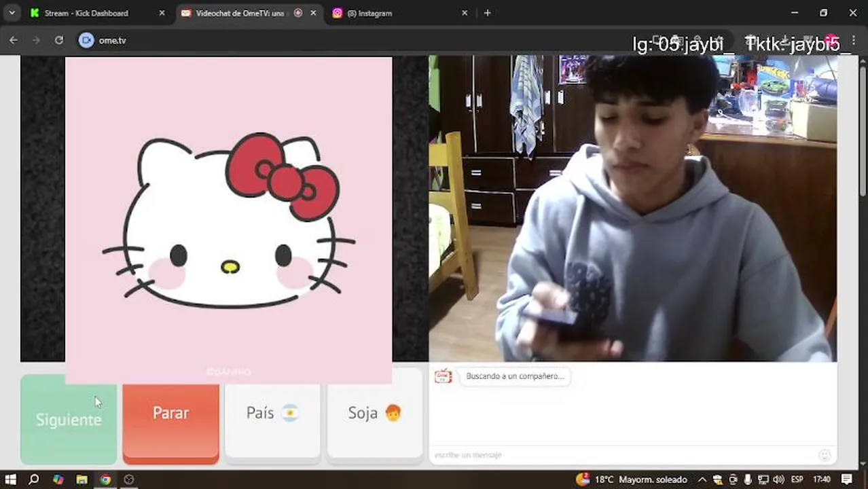Image resolution: width=868 pixels, height=489 pixels.
Task: Click Chrome icon in the taskbar
Action: point(105,479)
